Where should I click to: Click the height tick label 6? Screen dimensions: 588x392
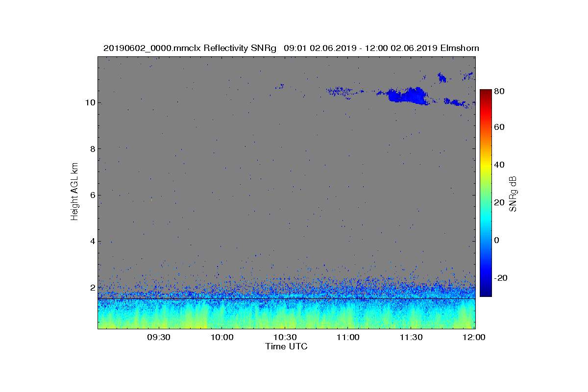click(x=92, y=195)
